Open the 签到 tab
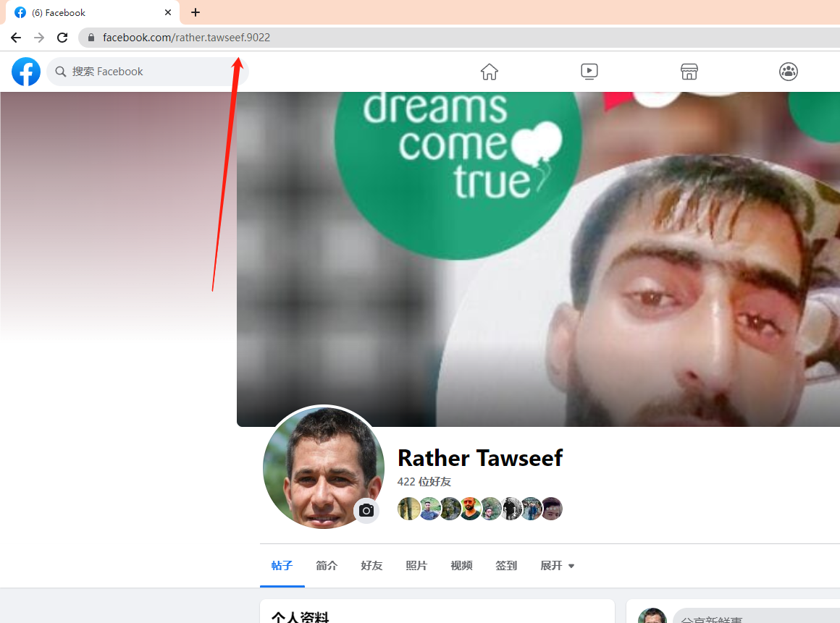 click(506, 566)
